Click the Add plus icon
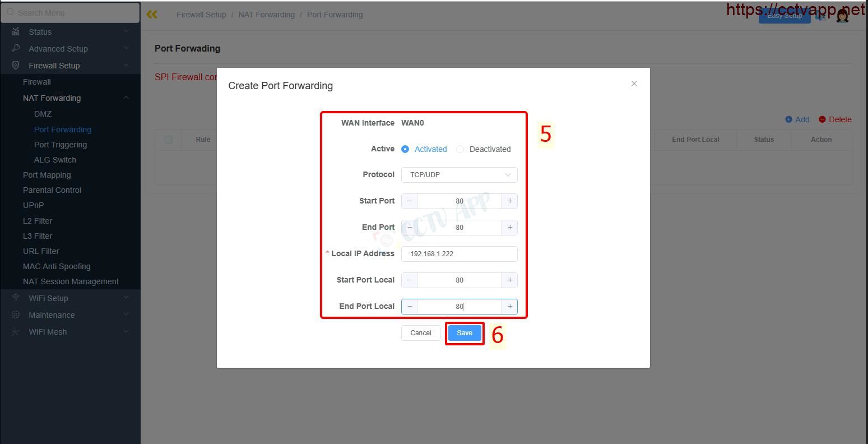The height and width of the screenshot is (444, 868). [789, 119]
